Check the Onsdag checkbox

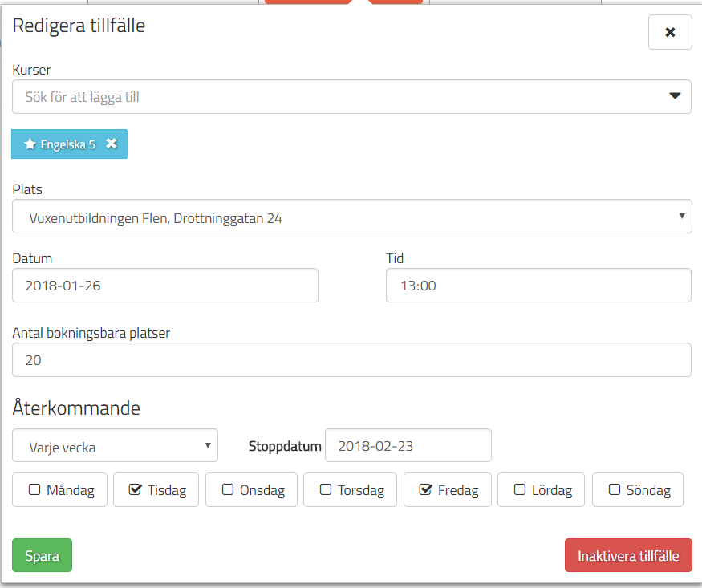(228, 489)
